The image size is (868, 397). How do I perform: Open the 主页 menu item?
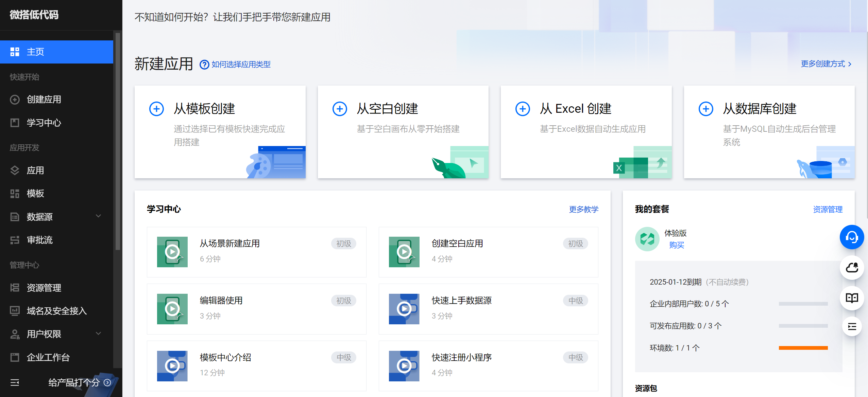tap(56, 52)
